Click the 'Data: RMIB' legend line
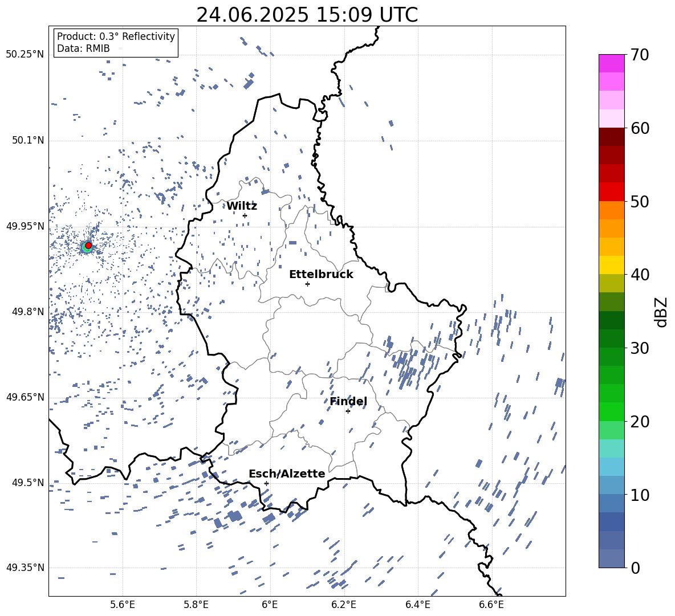The height and width of the screenshot is (616, 675). (x=83, y=48)
